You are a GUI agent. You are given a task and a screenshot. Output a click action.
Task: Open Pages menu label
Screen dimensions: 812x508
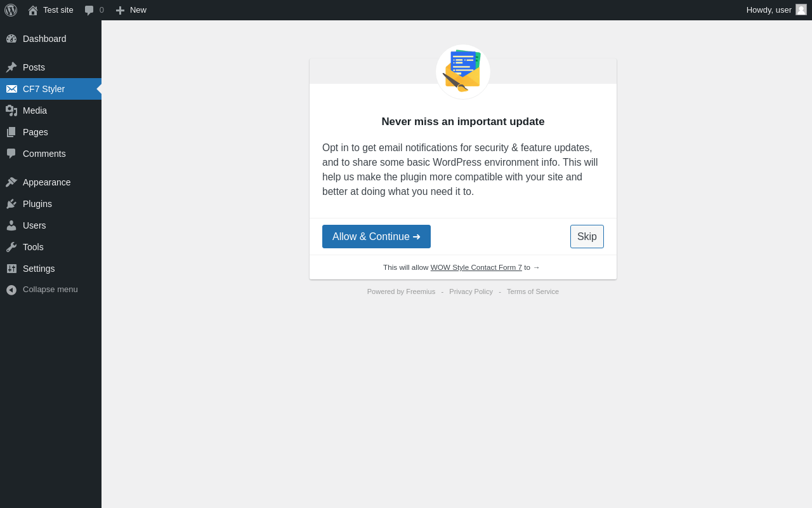(36, 132)
